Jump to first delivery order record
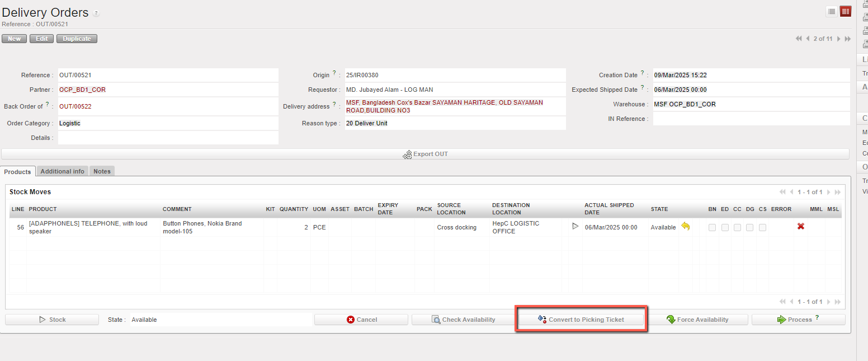Screen dimensions: 868x361 coord(798,39)
